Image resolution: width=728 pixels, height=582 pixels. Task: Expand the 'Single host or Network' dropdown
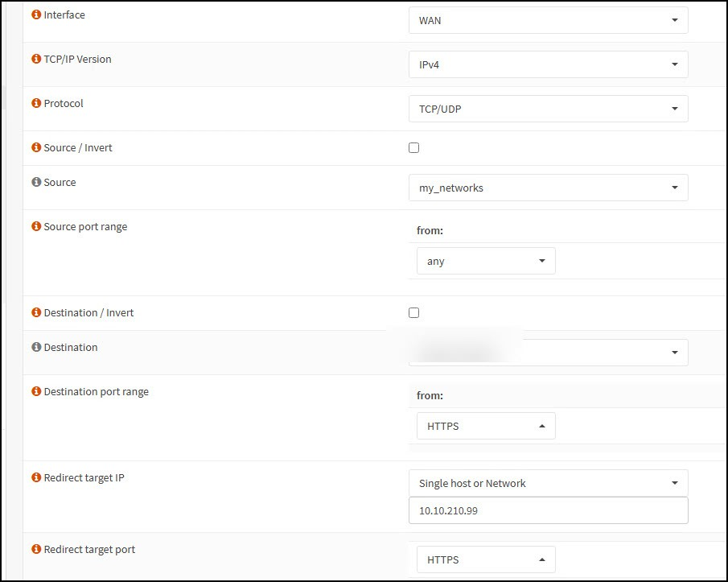click(548, 484)
